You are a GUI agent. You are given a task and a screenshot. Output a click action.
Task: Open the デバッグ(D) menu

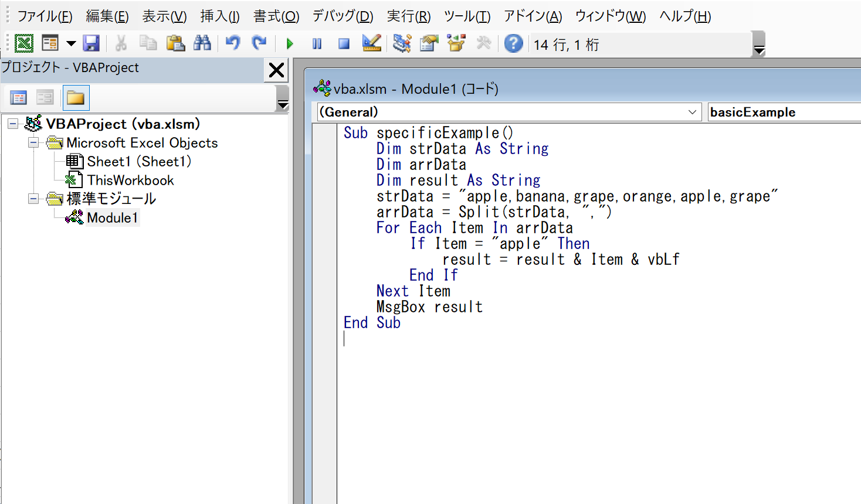pyautogui.click(x=343, y=16)
